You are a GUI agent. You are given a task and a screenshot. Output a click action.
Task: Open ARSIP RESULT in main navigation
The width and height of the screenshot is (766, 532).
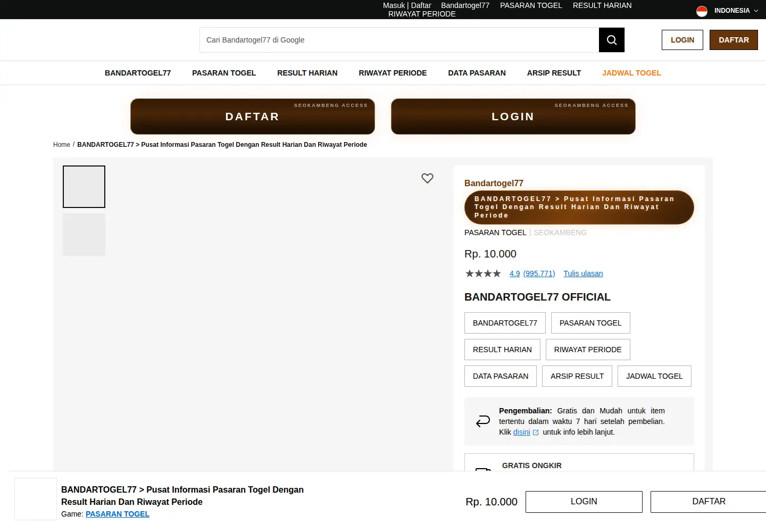click(x=554, y=73)
